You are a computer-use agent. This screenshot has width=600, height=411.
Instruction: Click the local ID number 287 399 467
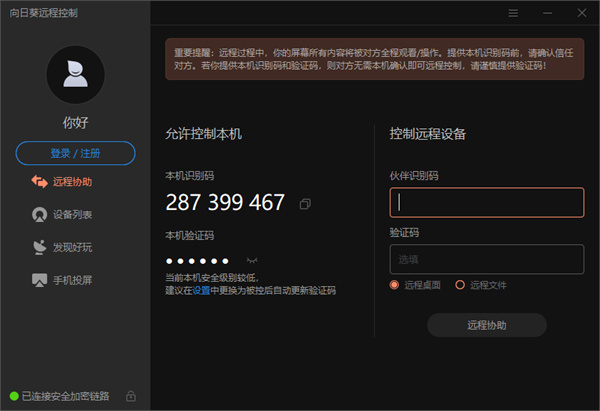tap(225, 203)
